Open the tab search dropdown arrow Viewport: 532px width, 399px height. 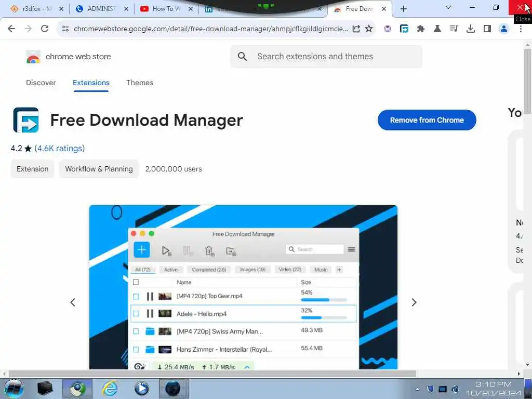(448, 7)
